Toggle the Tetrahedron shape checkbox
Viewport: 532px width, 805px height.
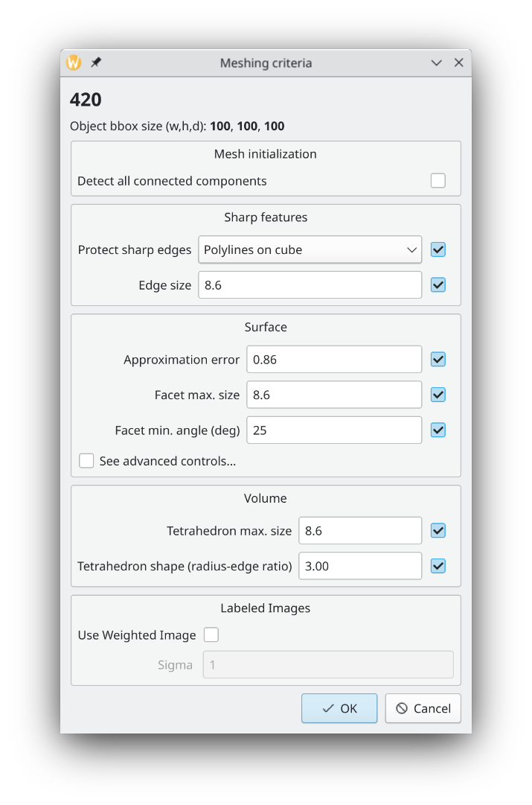coord(438,566)
